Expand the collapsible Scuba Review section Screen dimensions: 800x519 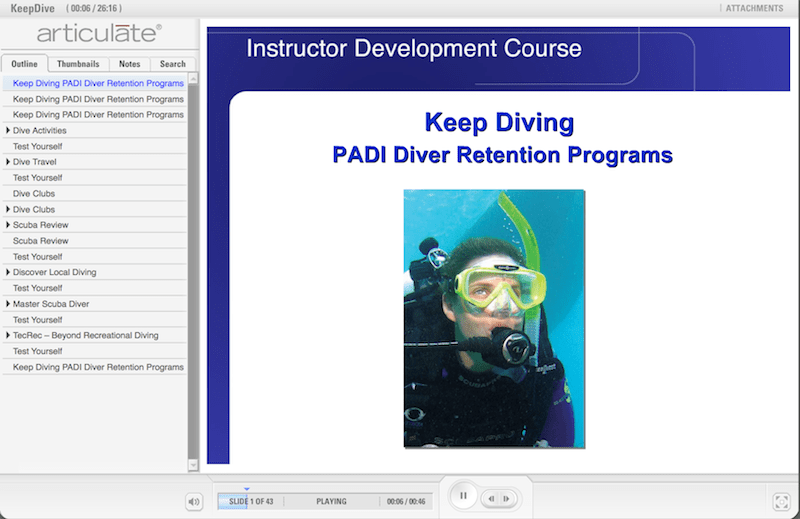(8, 225)
